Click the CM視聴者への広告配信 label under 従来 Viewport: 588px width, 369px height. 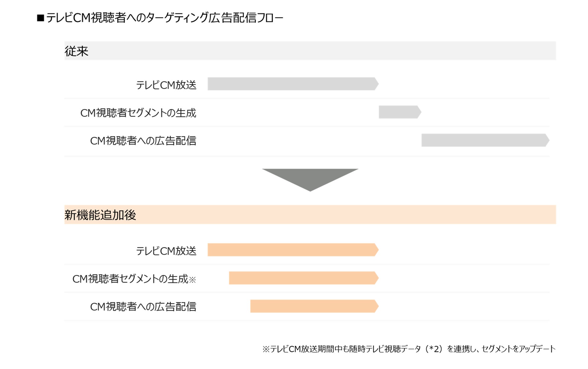click(143, 141)
